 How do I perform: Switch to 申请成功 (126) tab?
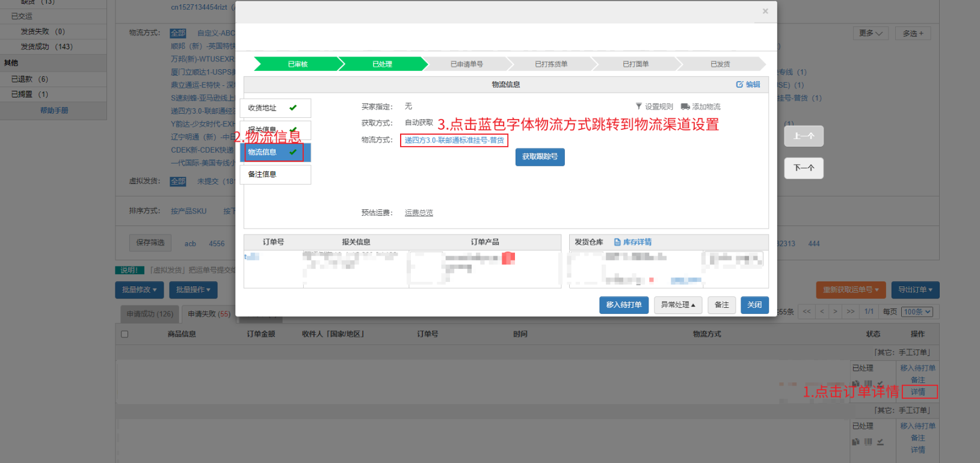point(150,314)
